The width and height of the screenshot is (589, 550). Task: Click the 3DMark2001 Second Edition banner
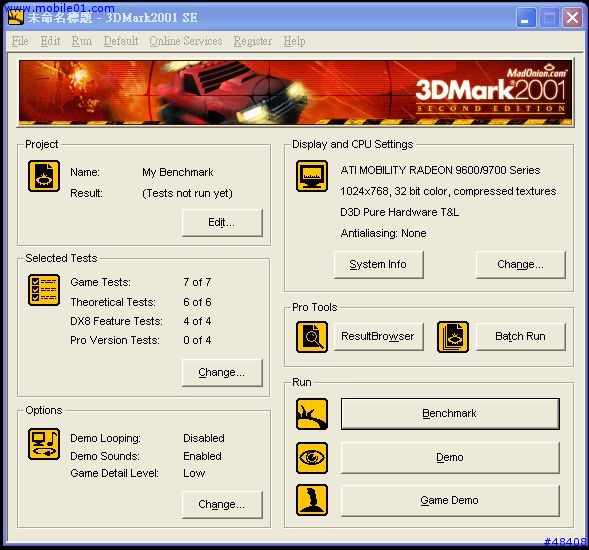pyautogui.click(x=295, y=92)
